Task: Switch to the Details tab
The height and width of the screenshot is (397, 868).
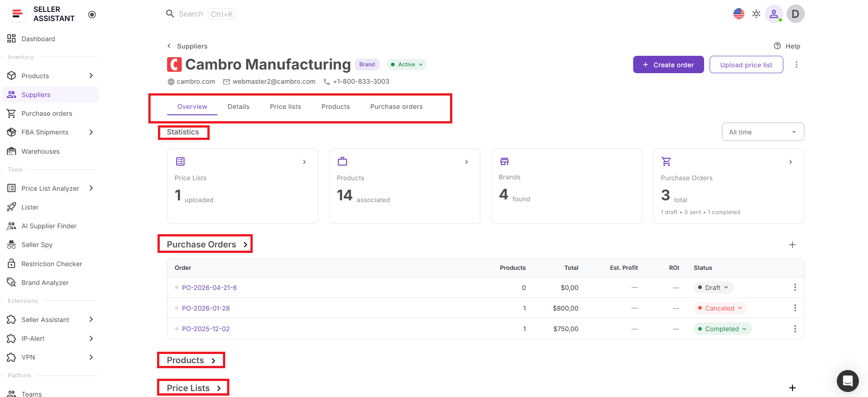Action: click(239, 107)
